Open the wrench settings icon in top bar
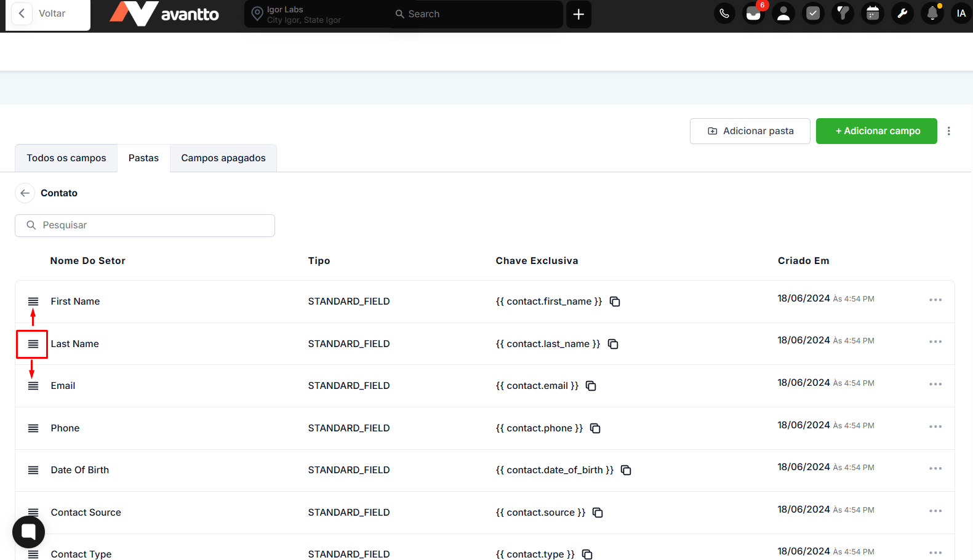973x560 pixels. click(902, 14)
